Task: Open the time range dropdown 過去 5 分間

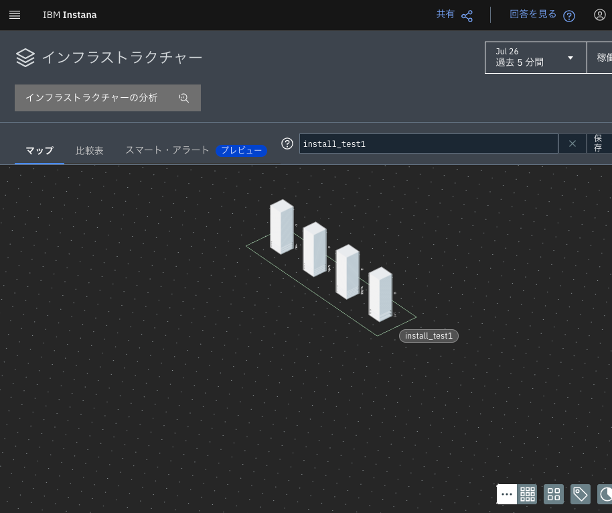Action: 535,57
